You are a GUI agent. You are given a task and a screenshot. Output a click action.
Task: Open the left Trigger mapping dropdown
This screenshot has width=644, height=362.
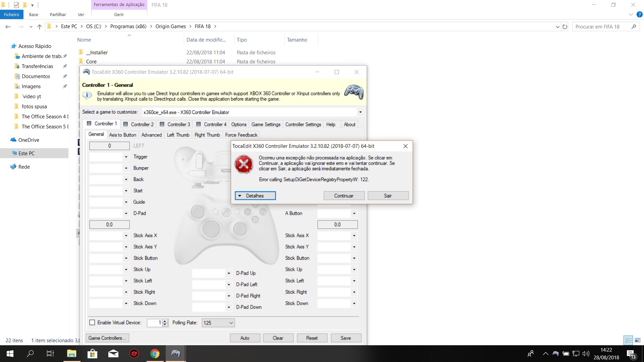[126, 157]
